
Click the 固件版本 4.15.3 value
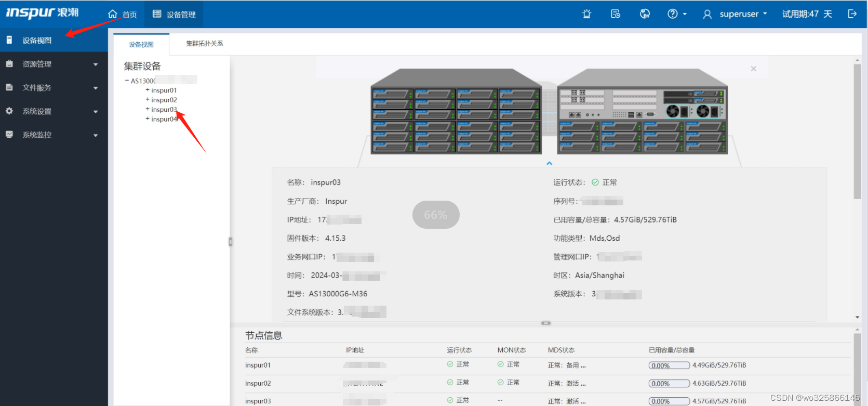335,238
